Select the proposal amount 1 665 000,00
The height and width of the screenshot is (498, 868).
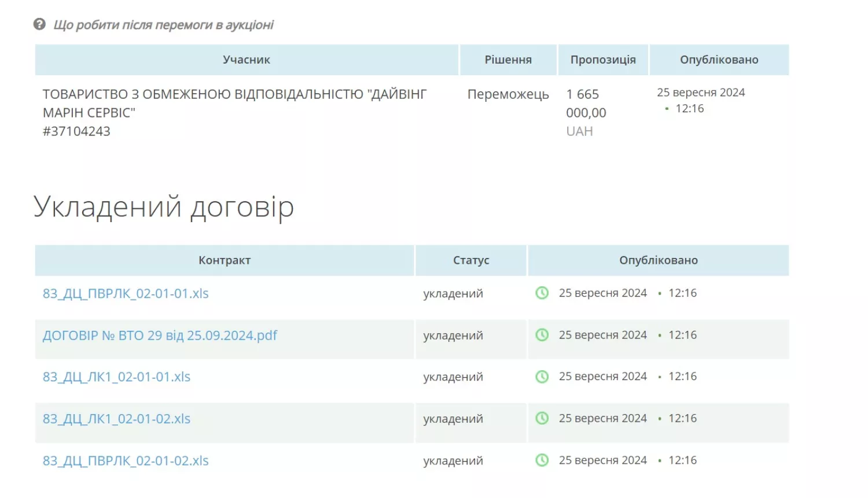pyautogui.click(x=586, y=104)
